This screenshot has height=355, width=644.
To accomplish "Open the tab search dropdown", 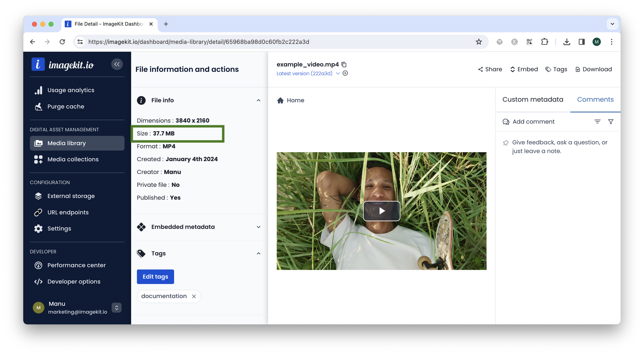I will tap(612, 24).
